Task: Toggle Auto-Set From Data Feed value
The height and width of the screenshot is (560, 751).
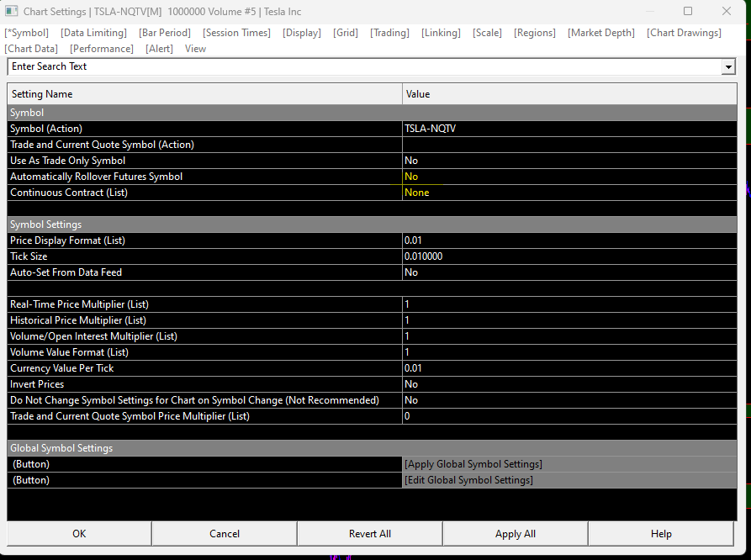Action: click(569, 272)
